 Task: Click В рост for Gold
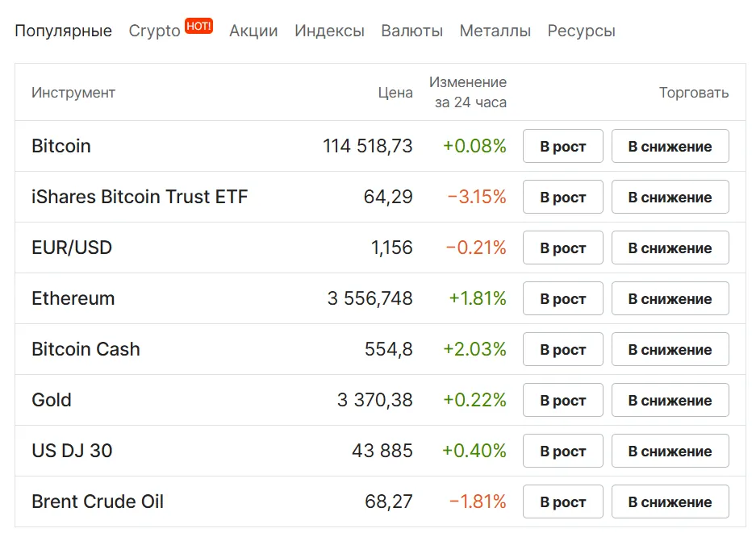[562, 400]
